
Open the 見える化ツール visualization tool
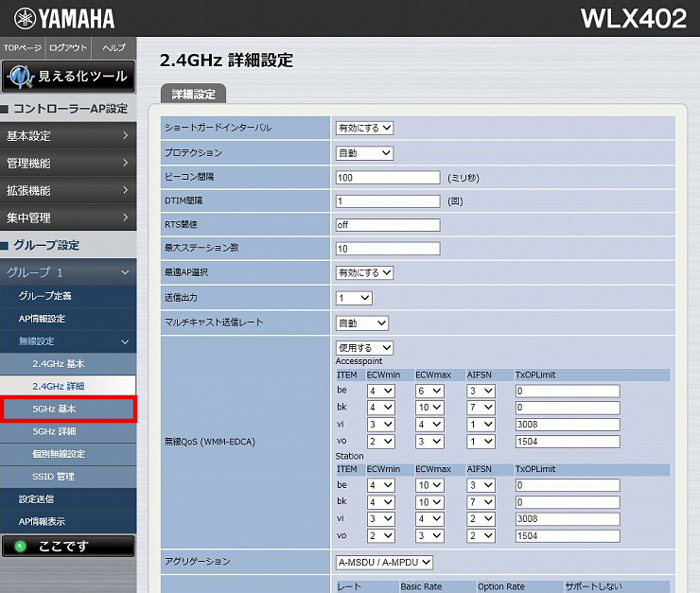point(68,77)
